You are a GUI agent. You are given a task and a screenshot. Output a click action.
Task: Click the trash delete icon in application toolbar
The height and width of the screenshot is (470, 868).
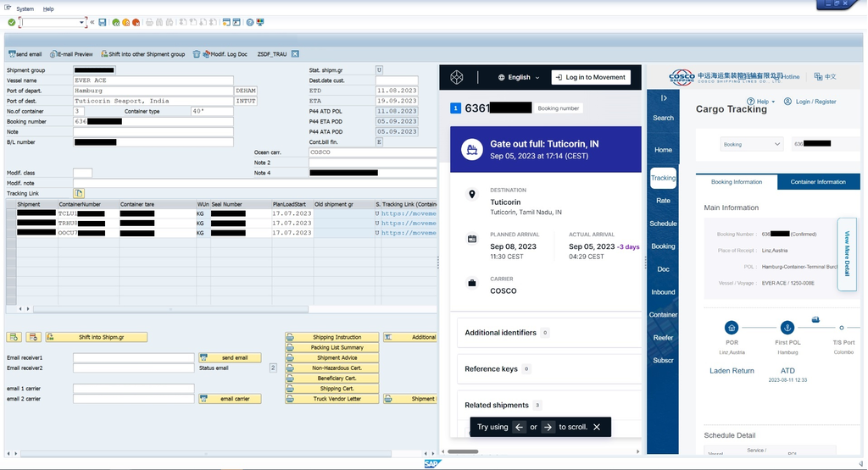pyautogui.click(x=197, y=54)
